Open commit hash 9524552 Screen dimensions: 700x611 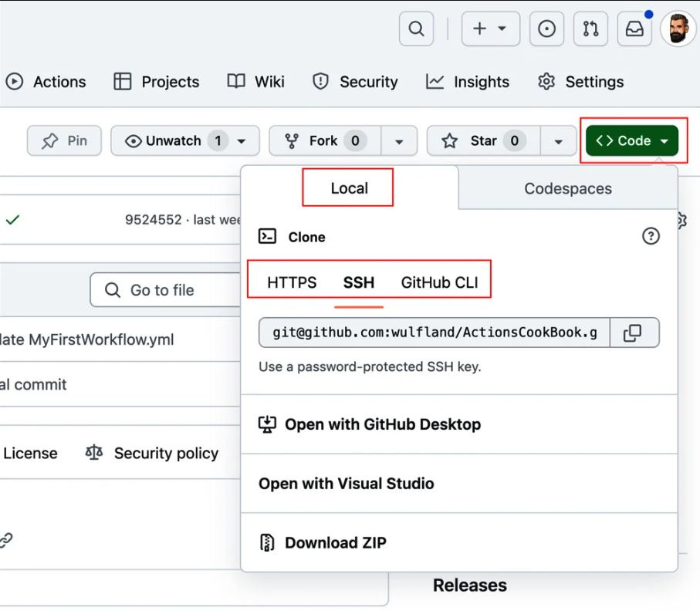click(x=153, y=220)
